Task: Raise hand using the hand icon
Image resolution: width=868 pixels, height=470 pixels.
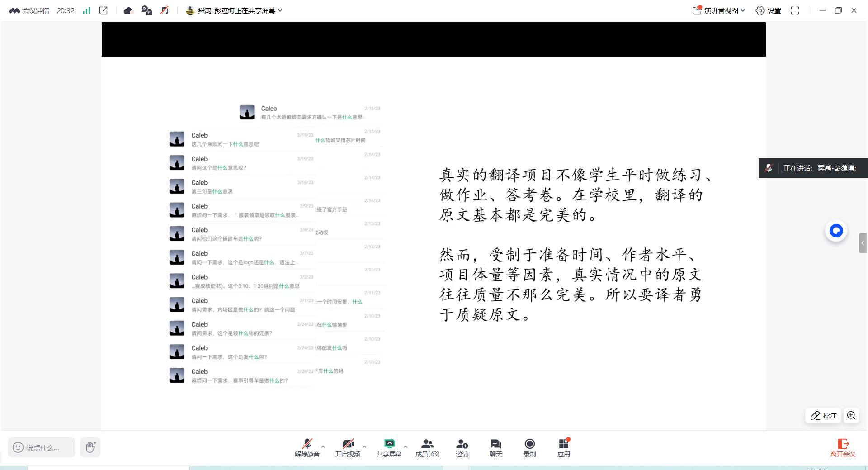Action: [90, 447]
